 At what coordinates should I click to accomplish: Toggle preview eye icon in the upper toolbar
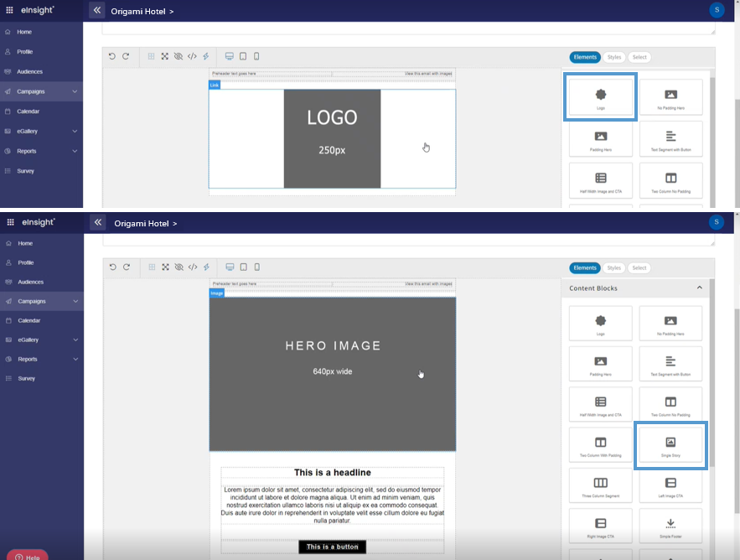click(179, 56)
